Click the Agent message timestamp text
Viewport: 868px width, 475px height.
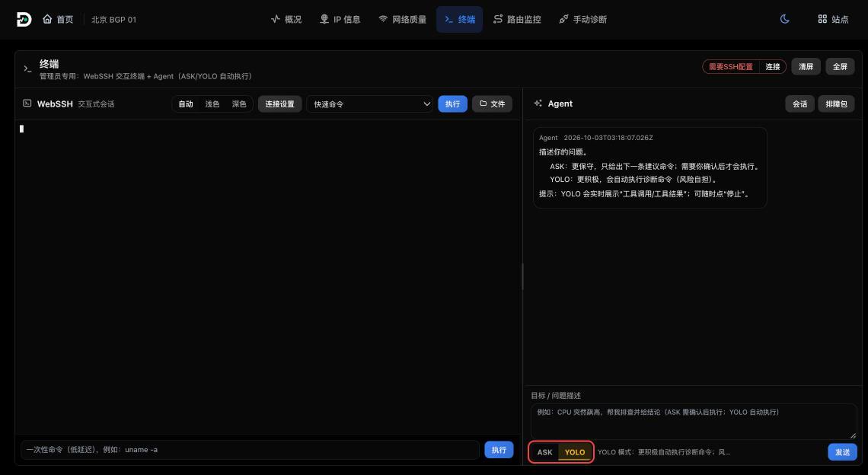point(608,138)
